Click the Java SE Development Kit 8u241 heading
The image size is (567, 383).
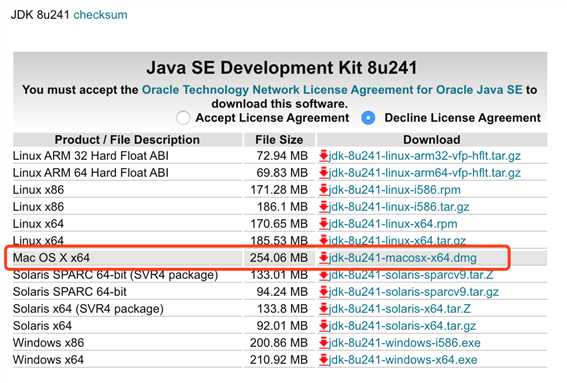(282, 68)
